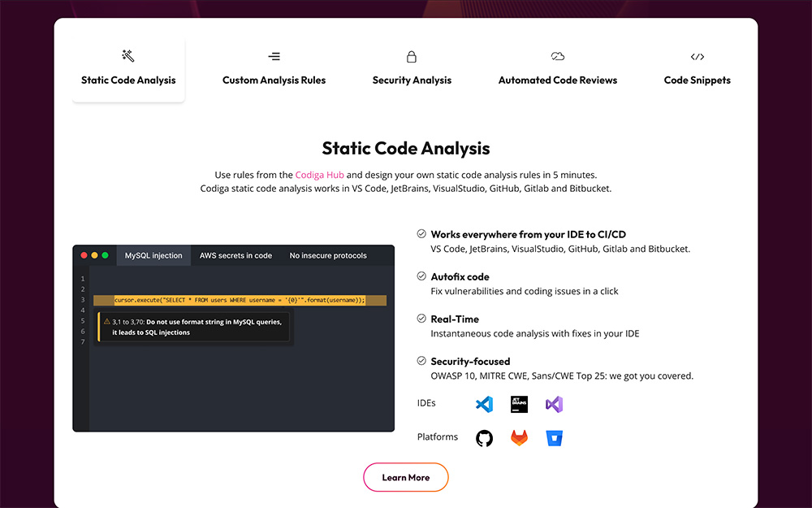812x508 pixels.
Task: Click the Static Code Analysis main heading
Action: point(406,148)
